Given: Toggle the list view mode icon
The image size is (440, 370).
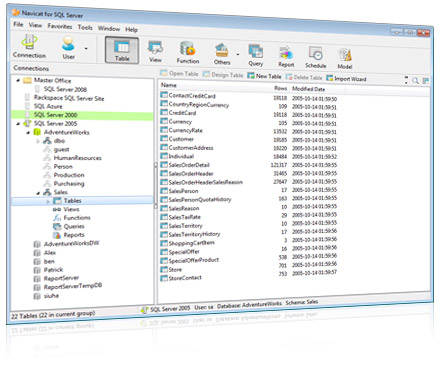Looking at the screenshot, I should coord(425,81).
